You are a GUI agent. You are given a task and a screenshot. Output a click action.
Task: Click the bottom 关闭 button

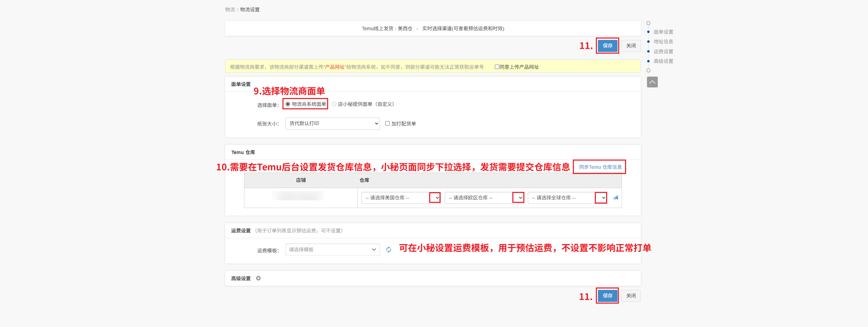coord(631,296)
